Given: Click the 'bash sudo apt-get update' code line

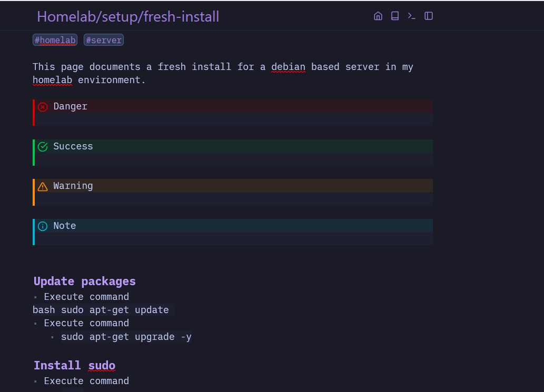Looking at the screenshot, I should (x=101, y=310).
